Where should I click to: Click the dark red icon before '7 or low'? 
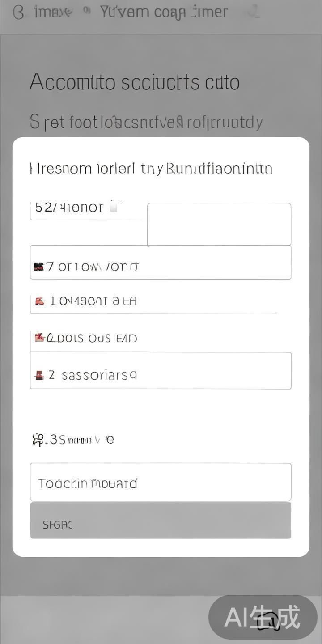pos(39,267)
